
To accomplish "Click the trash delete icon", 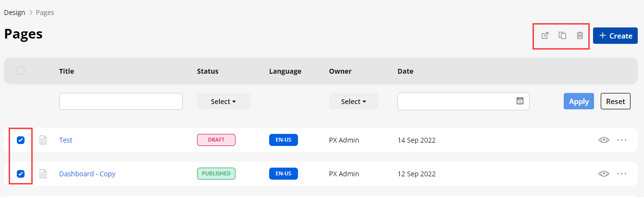I will click(580, 36).
